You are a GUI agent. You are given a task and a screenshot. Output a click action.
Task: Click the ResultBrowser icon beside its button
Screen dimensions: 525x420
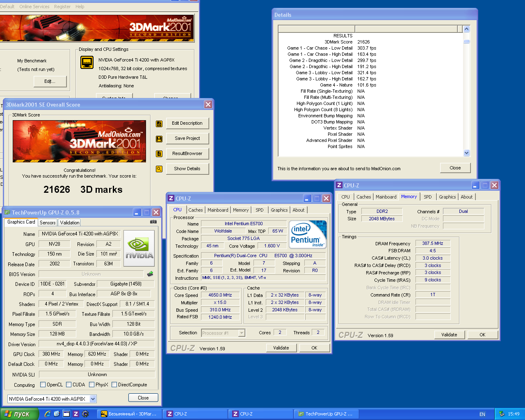[159, 154]
